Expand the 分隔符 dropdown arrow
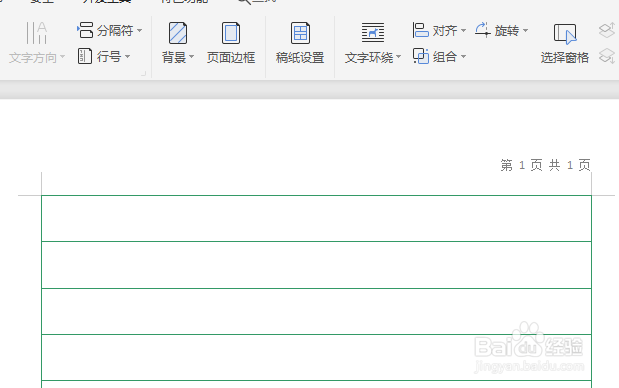This screenshot has height=388, width=619. (139, 30)
